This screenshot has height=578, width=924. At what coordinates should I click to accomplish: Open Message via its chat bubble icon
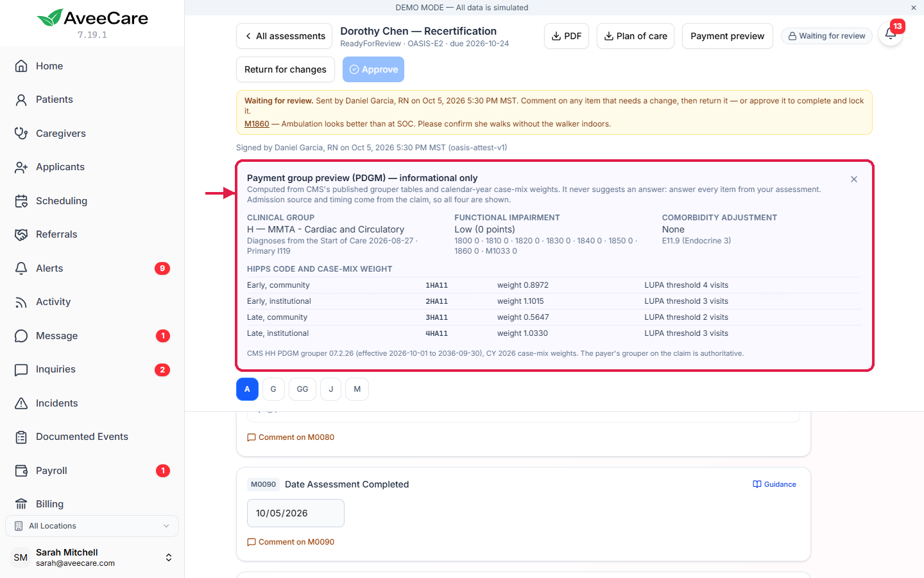point(21,336)
